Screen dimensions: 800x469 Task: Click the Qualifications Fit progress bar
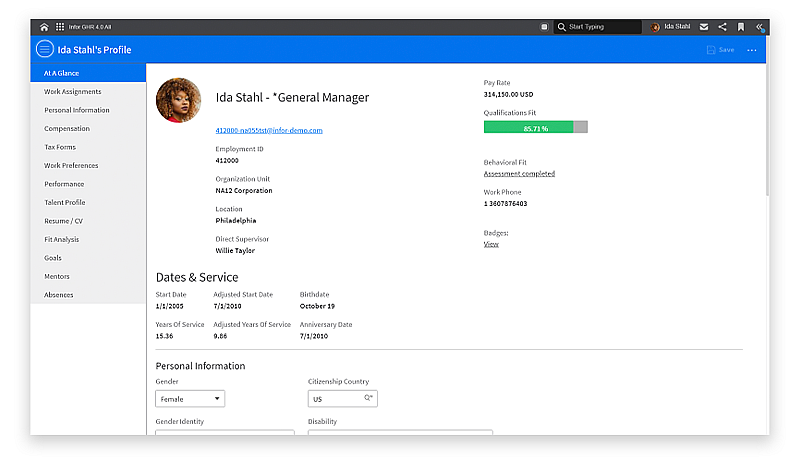[536, 127]
